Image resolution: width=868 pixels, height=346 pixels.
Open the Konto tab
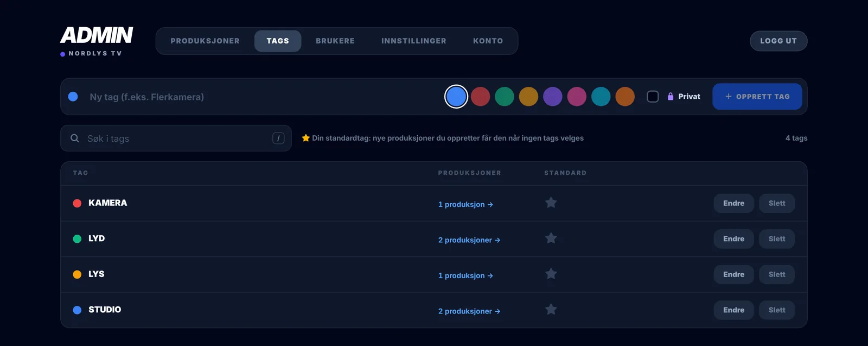click(488, 41)
